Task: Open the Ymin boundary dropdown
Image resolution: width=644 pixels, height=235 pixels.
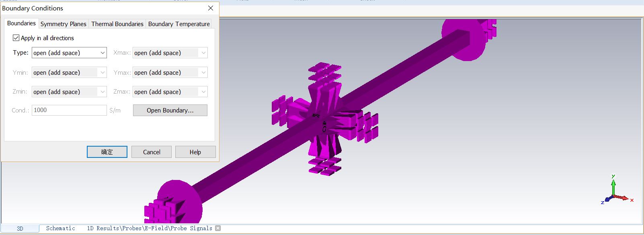Action: click(69, 72)
